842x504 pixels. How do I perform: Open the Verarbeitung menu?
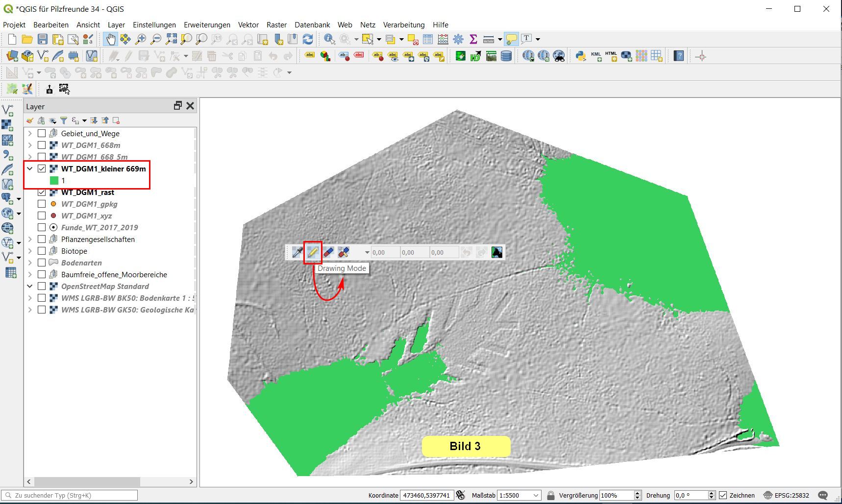point(403,24)
